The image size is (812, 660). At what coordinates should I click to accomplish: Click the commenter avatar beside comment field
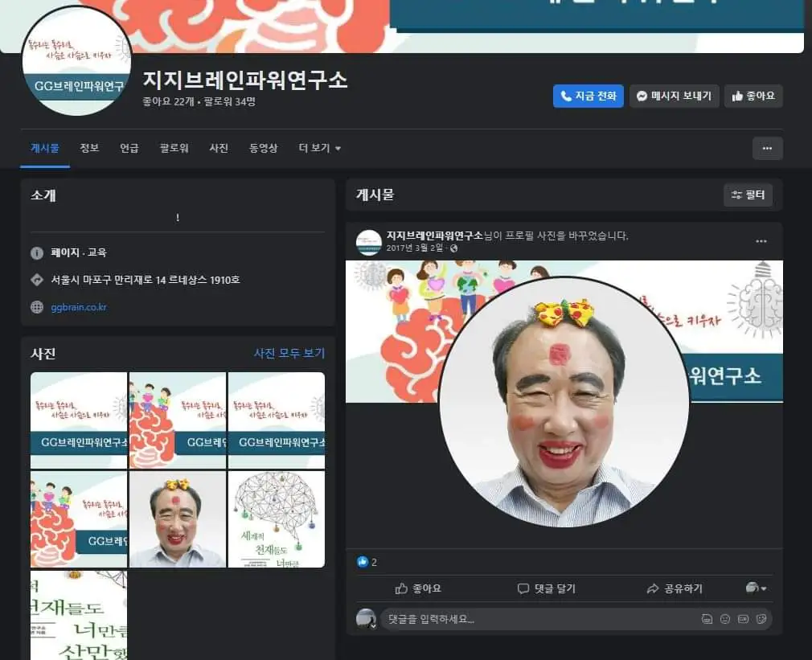[366, 618]
